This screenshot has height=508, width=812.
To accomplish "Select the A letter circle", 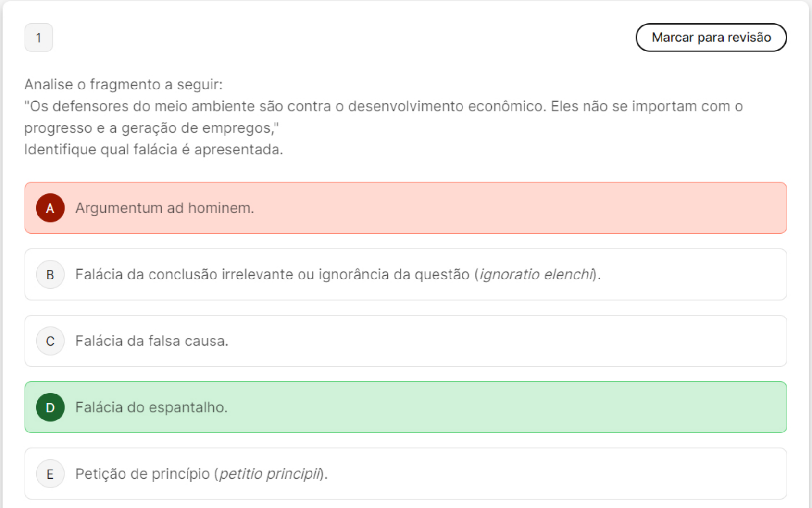I will pos(50,208).
